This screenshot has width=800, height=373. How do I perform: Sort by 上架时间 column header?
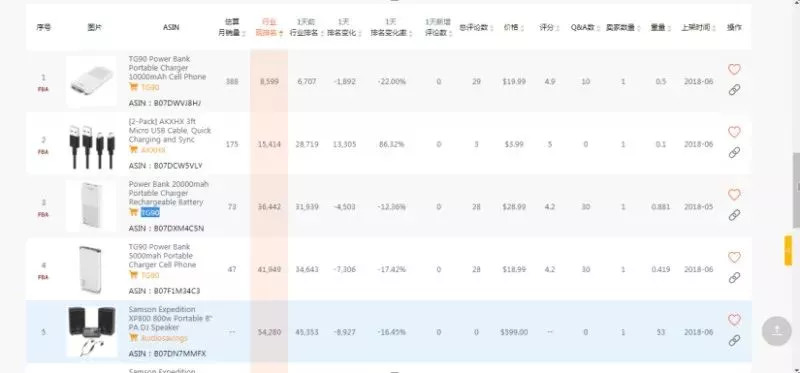698,28
